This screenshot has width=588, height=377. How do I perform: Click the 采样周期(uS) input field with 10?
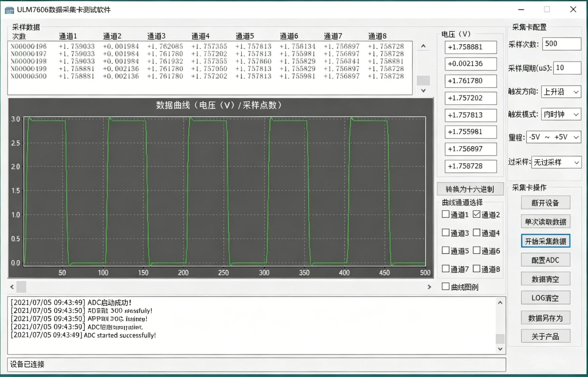[x=567, y=68]
